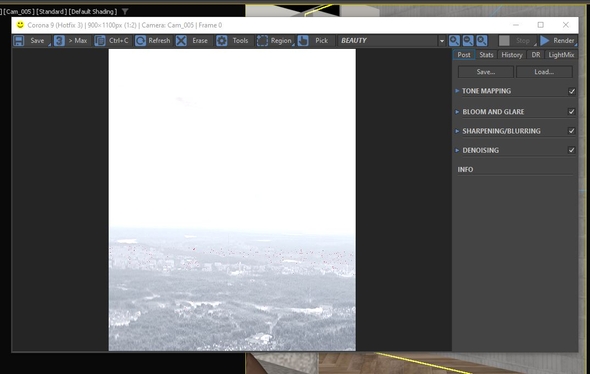Toggle the Denoising checkbox

(572, 150)
